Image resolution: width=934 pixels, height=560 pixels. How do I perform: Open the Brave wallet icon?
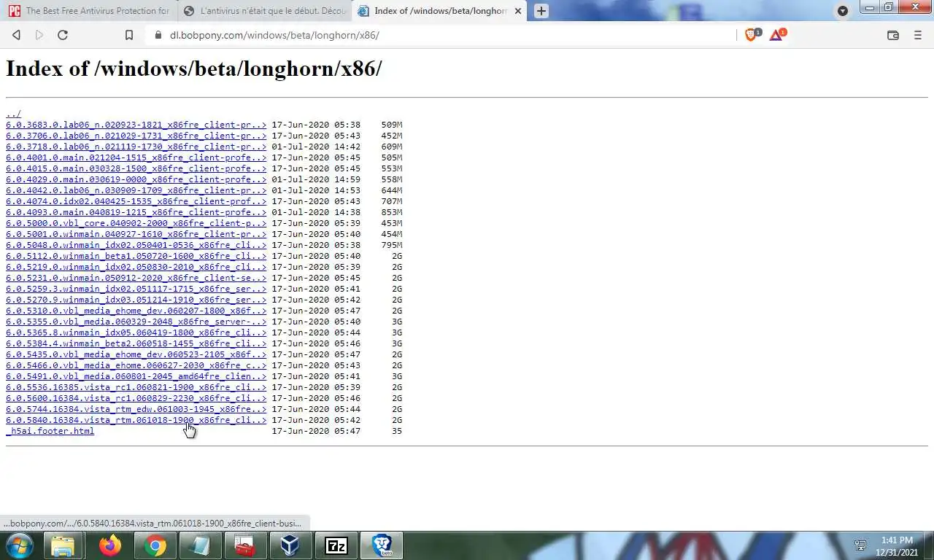click(892, 35)
